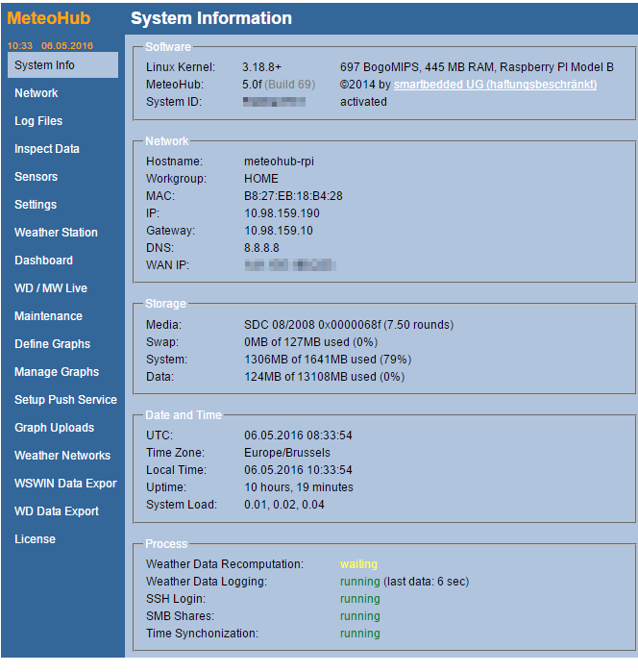This screenshot has width=638, height=672.
Task: Click the SMB Shares running status
Action: (x=360, y=616)
